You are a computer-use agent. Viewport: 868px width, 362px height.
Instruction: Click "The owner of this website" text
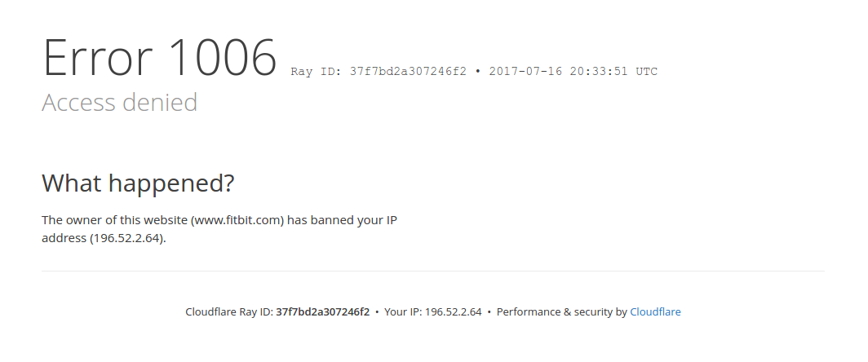point(114,220)
